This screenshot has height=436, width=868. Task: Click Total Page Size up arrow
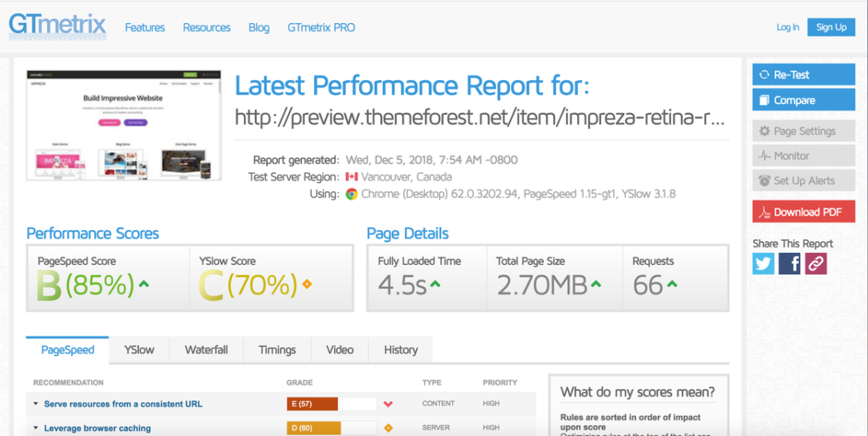click(x=596, y=285)
